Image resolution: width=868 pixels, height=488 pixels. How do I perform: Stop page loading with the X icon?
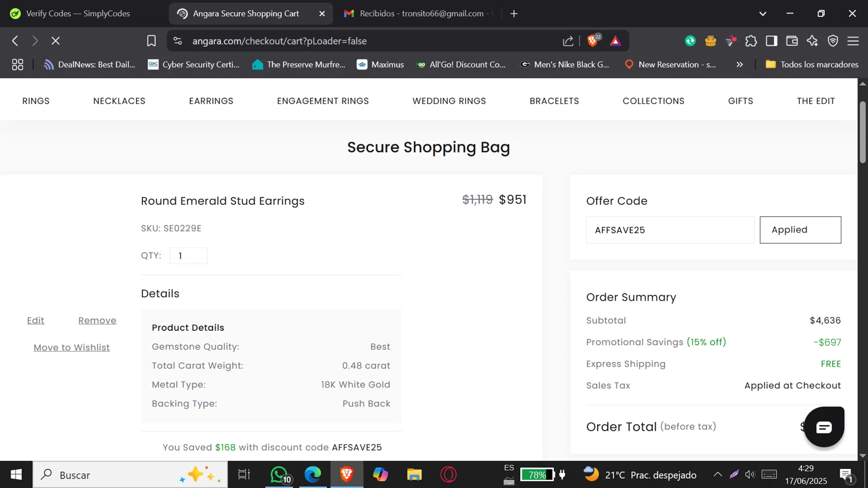[56, 41]
